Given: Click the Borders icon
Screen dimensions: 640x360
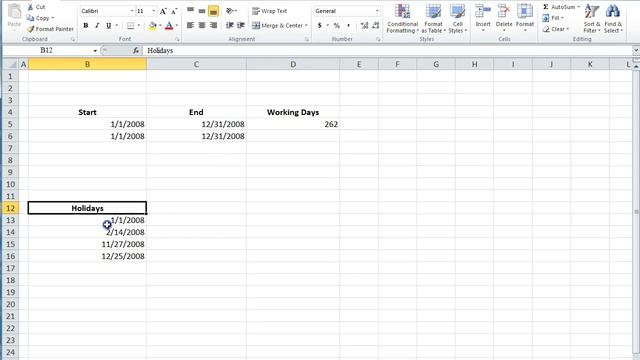Looking at the screenshot, I should pos(131,25).
